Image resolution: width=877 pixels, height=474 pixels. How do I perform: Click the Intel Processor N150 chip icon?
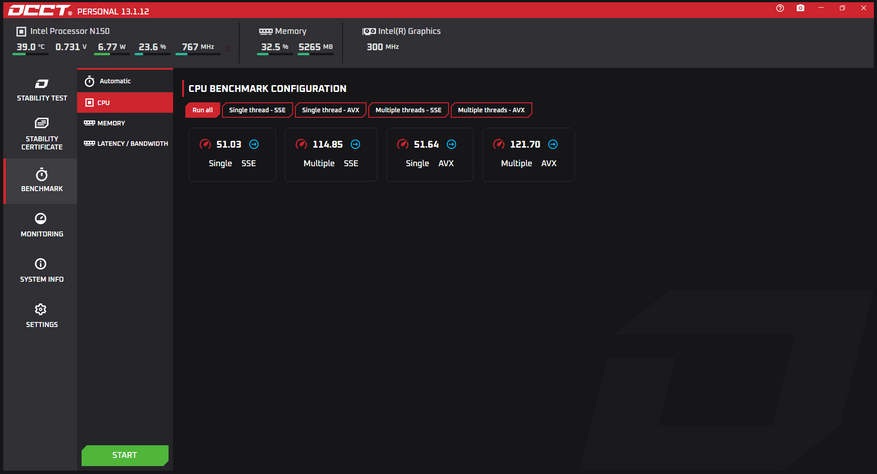click(x=21, y=31)
